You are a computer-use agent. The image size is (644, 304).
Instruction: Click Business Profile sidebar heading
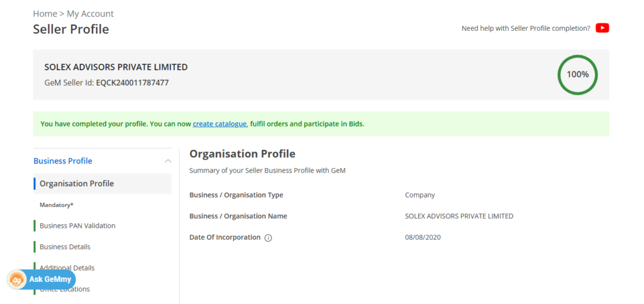[x=63, y=161]
